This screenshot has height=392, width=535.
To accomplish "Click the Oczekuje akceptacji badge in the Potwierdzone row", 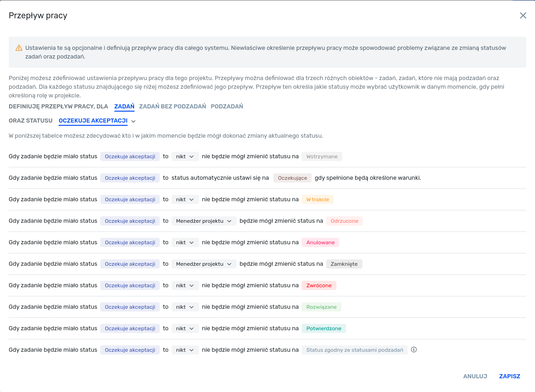I will click(130, 328).
